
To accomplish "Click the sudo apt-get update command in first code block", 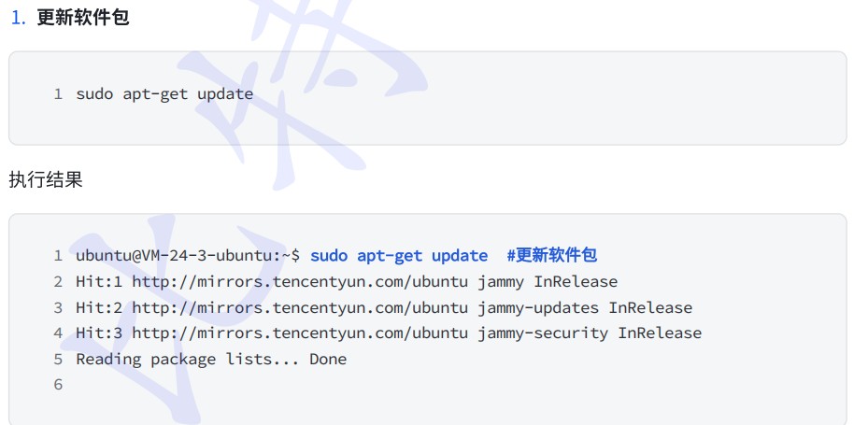I will click(x=164, y=93).
